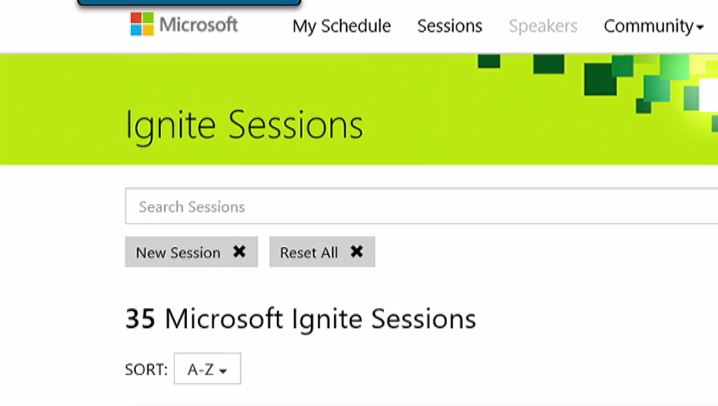Screen dimensions: 718x406
Task: Click the small arrow inside A-Z sort box
Action: (223, 371)
